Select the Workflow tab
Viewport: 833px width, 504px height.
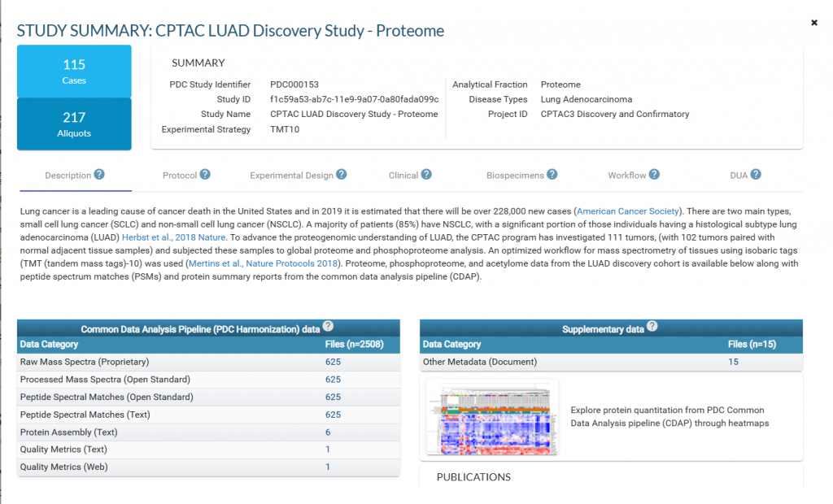tap(626, 176)
